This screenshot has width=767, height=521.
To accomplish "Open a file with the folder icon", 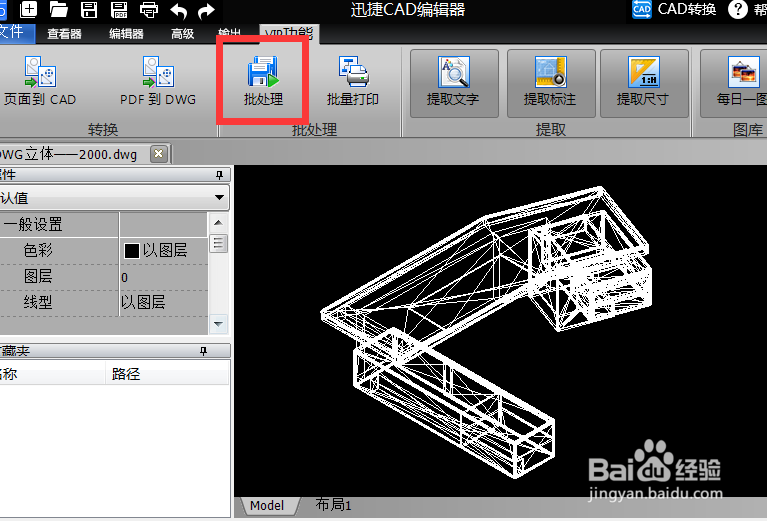I will pos(59,9).
